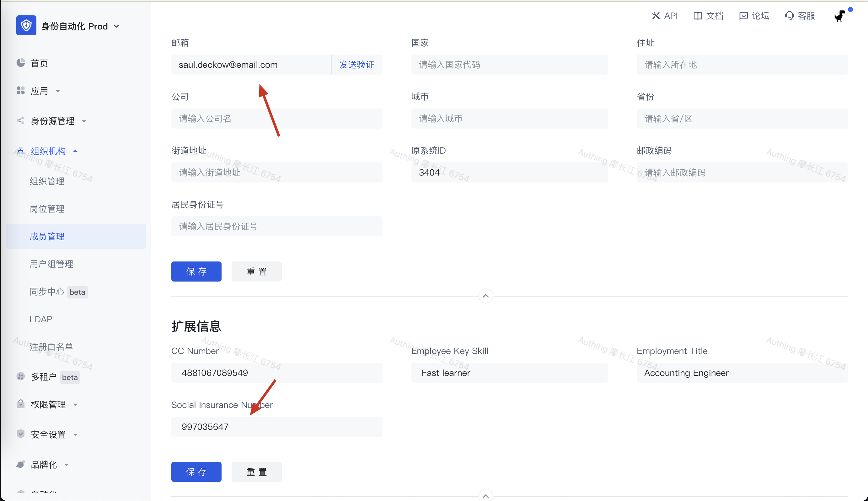Open the 论坛 forum icon
Image resolution: width=868 pixels, height=501 pixels.
(x=743, y=16)
